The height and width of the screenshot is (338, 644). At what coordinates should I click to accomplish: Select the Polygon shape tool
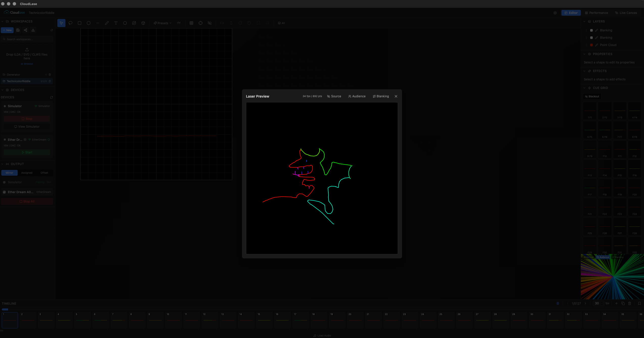[x=125, y=23]
